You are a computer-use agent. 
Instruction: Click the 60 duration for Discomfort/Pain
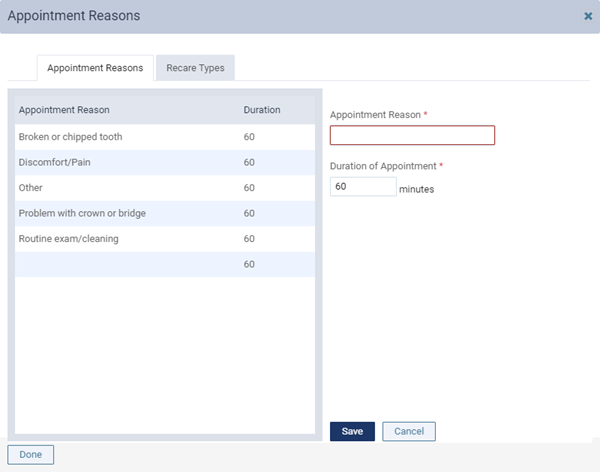coord(249,162)
